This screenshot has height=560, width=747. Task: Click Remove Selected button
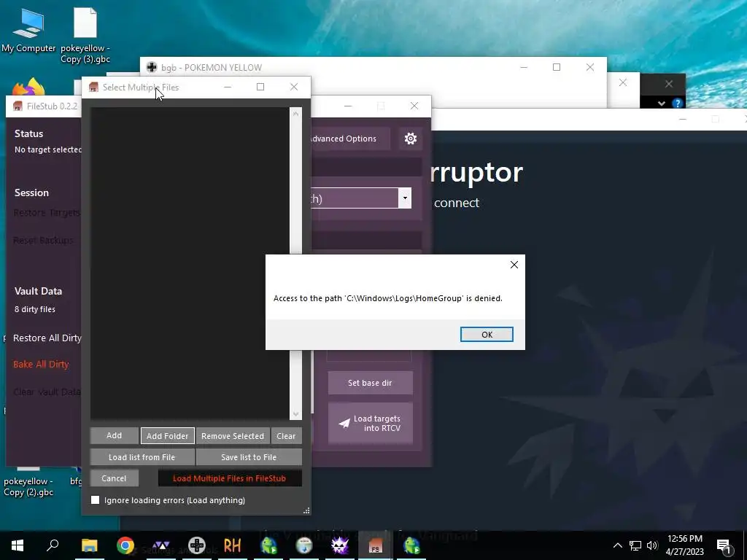tap(233, 436)
